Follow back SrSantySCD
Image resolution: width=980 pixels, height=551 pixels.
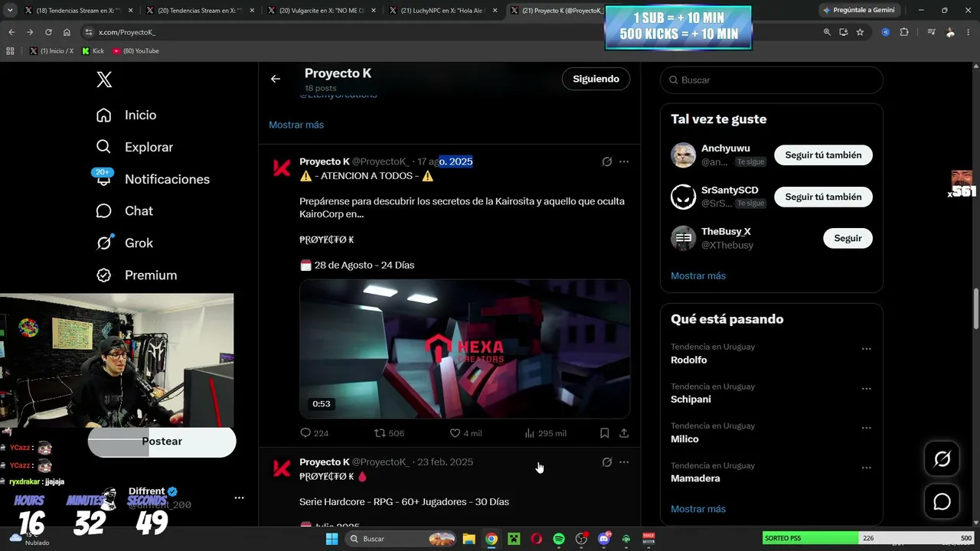coord(823,197)
